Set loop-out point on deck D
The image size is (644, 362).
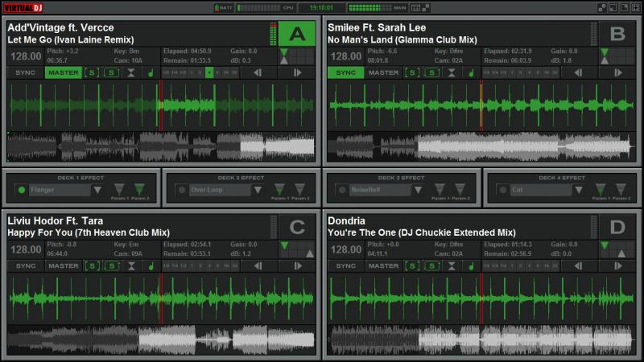(x=617, y=266)
